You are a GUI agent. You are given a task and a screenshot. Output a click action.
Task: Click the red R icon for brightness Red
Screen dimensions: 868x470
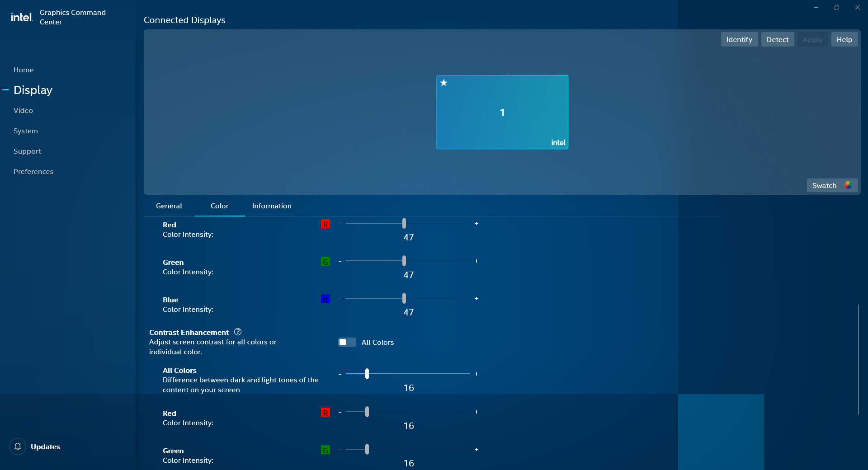pyautogui.click(x=325, y=224)
